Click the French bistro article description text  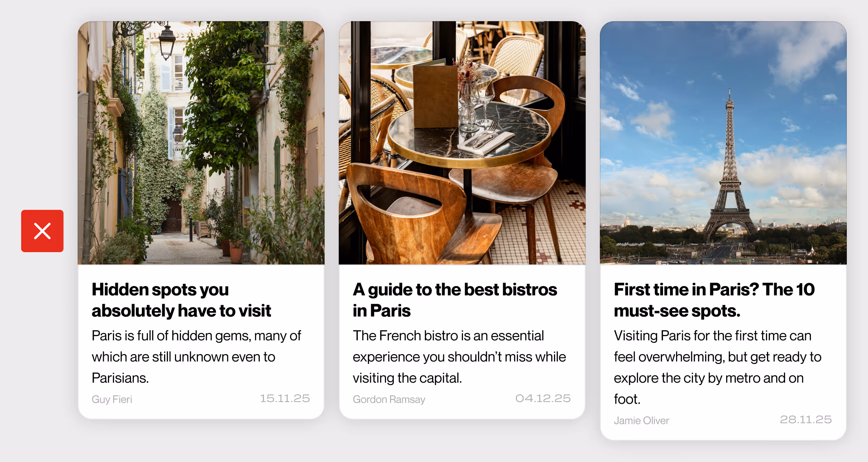pyautogui.click(x=459, y=357)
